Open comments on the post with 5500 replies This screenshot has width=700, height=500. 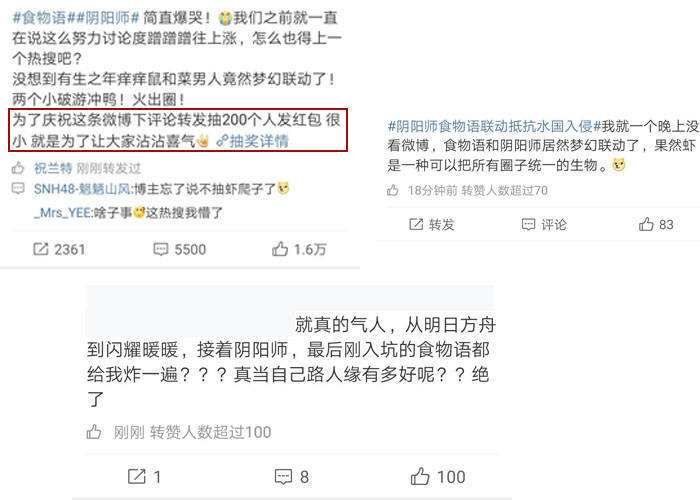[x=179, y=249]
